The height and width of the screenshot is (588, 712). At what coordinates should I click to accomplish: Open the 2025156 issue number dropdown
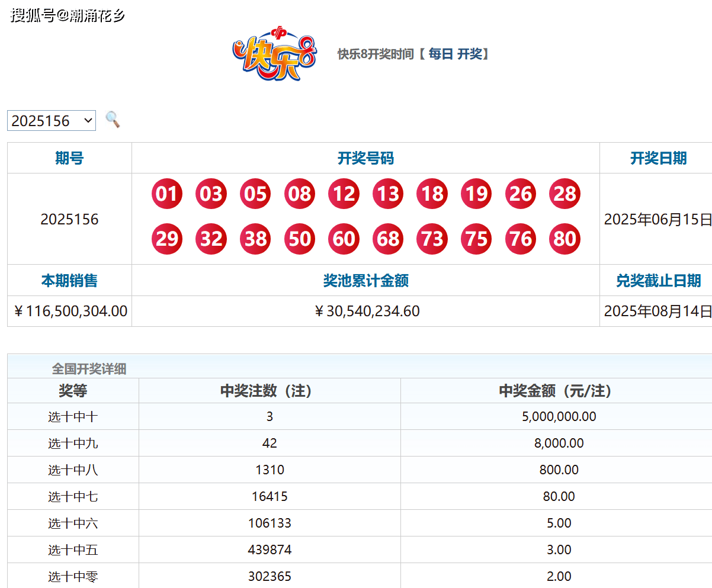[x=52, y=120]
